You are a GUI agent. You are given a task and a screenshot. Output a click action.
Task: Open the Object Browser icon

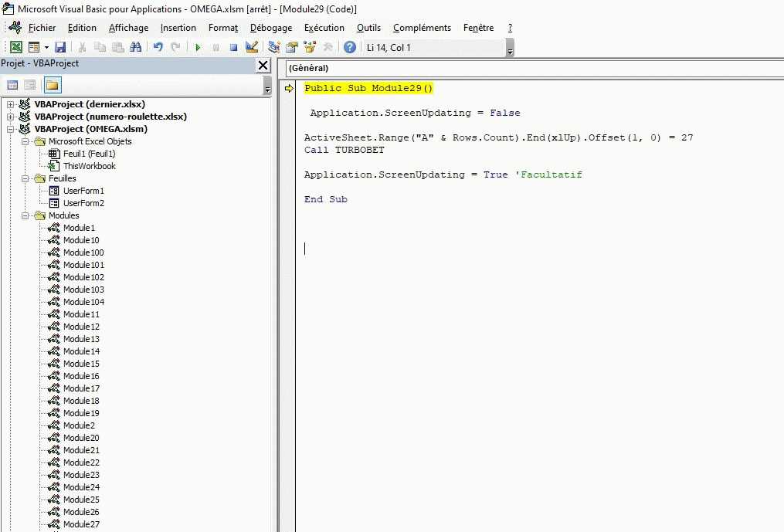[310, 47]
